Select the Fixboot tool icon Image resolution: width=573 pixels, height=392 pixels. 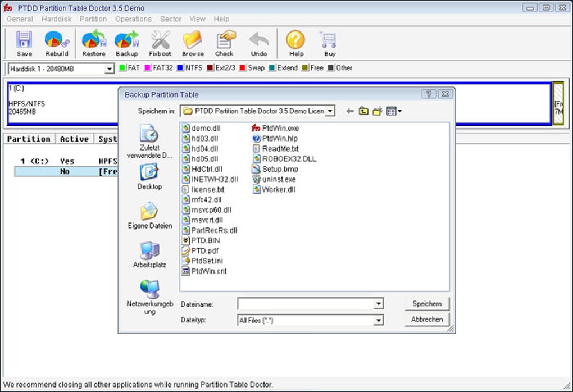click(x=160, y=43)
